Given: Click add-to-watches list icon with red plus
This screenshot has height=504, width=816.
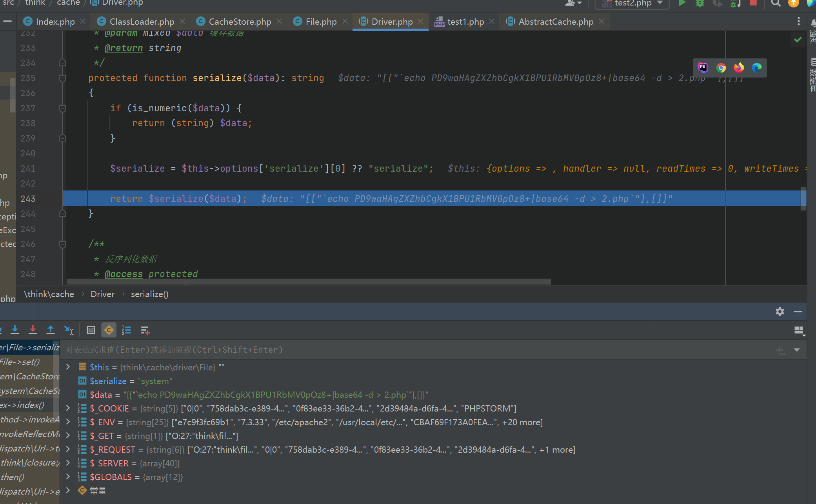Looking at the screenshot, I should 145,330.
